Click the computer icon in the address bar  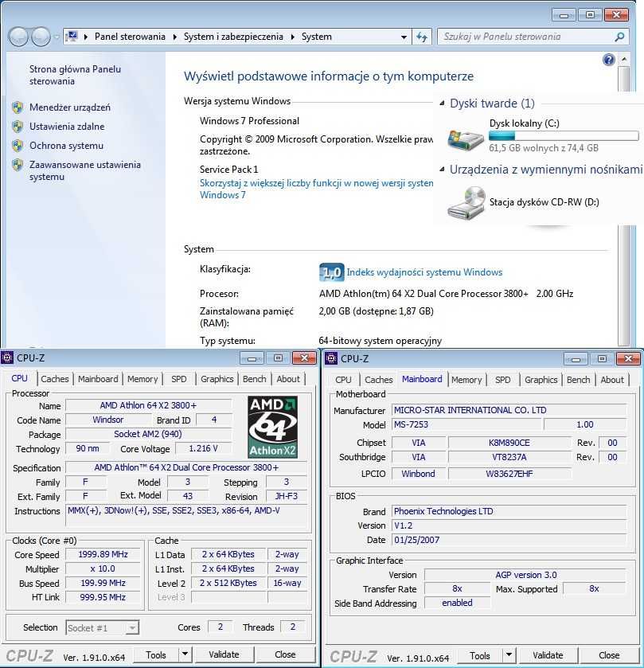[x=72, y=36]
